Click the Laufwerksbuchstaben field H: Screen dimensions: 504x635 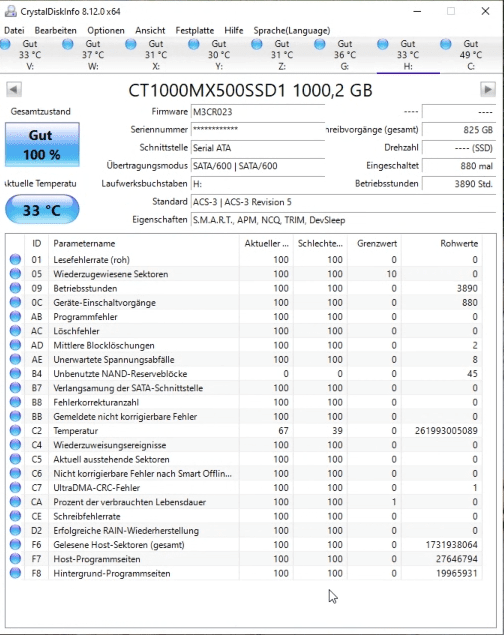click(x=258, y=184)
